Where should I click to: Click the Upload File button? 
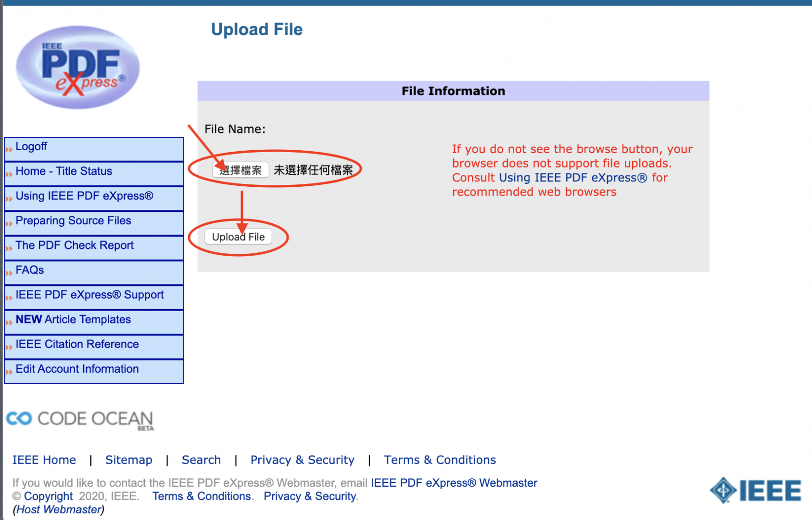click(238, 237)
